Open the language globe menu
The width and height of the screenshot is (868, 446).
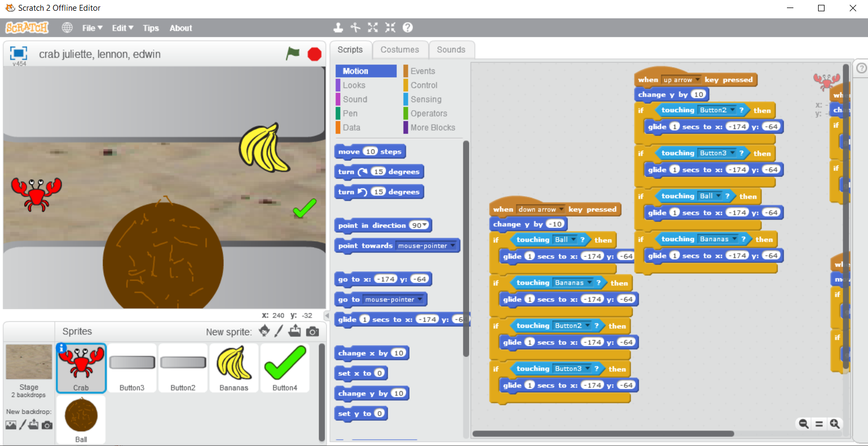tap(67, 27)
